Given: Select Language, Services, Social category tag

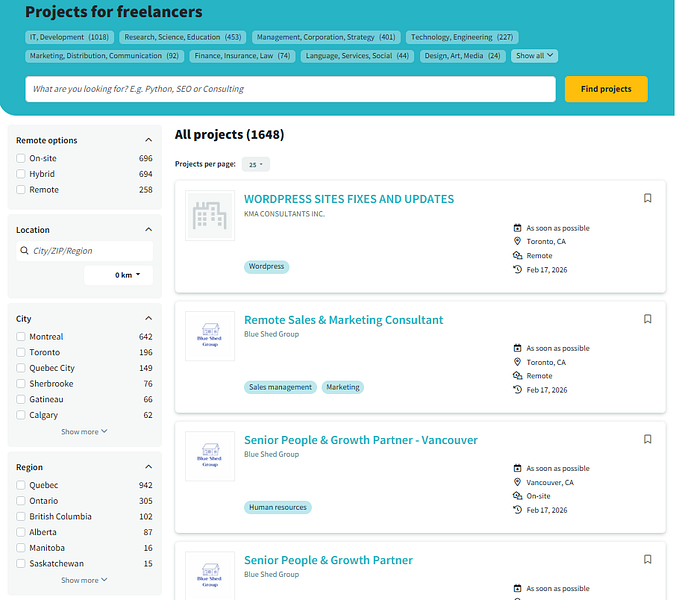Looking at the screenshot, I should click(357, 56).
